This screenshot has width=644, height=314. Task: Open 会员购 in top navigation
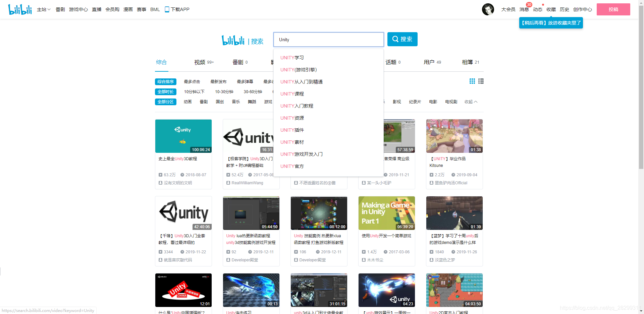112,9
